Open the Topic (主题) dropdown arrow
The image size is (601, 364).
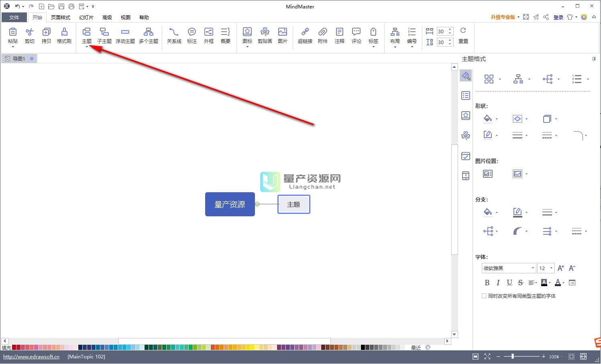tap(87, 47)
